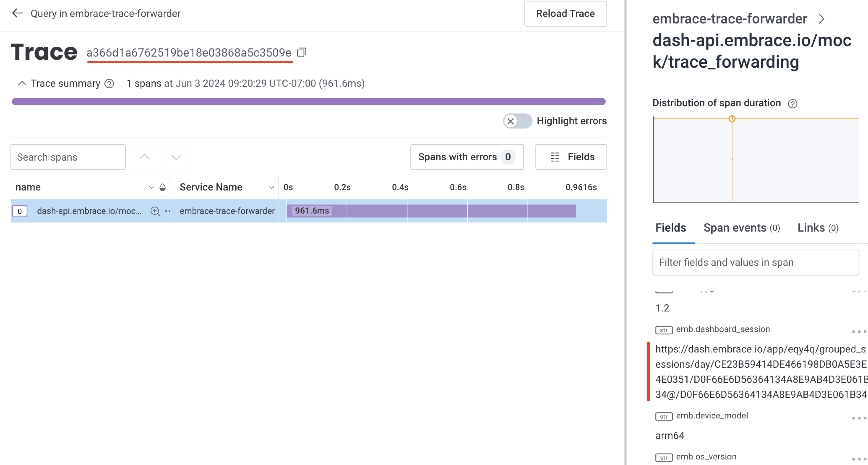Click the embrace-trace-forwarder service name cell
This screenshot has height=465, width=868.
pyautogui.click(x=227, y=211)
